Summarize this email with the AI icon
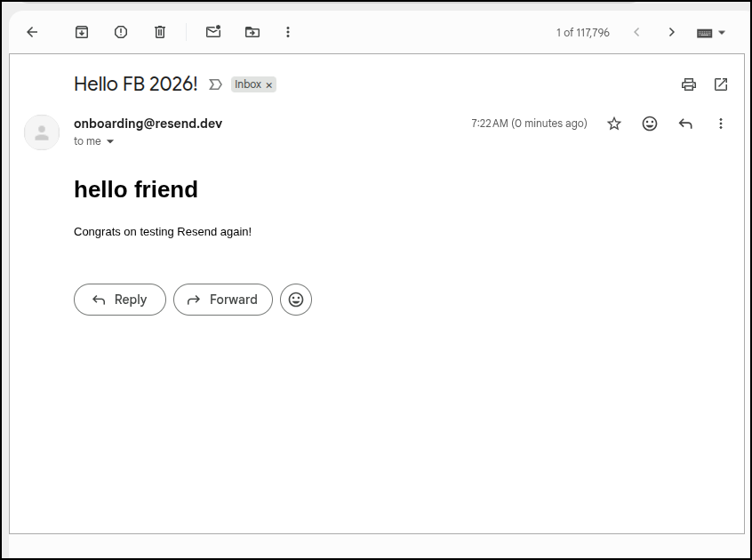This screenshot has height=560, width=752. point(214,84)
